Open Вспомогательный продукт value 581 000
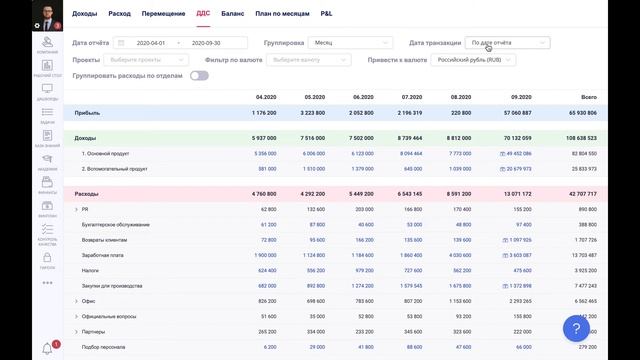This screenshot has height=360, width=640. 267,169
